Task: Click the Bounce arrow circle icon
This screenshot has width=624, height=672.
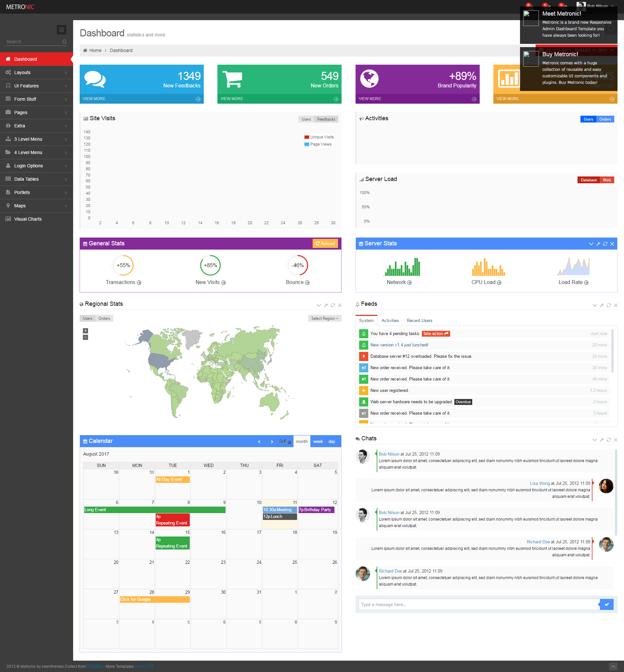Action: (x=307, y=283)
